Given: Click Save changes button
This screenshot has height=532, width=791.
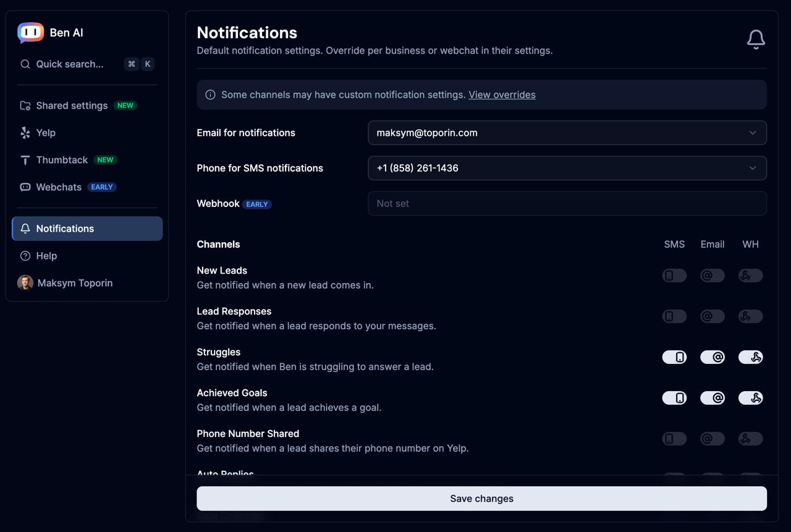Looking at the screenshot, I should 481,499.
